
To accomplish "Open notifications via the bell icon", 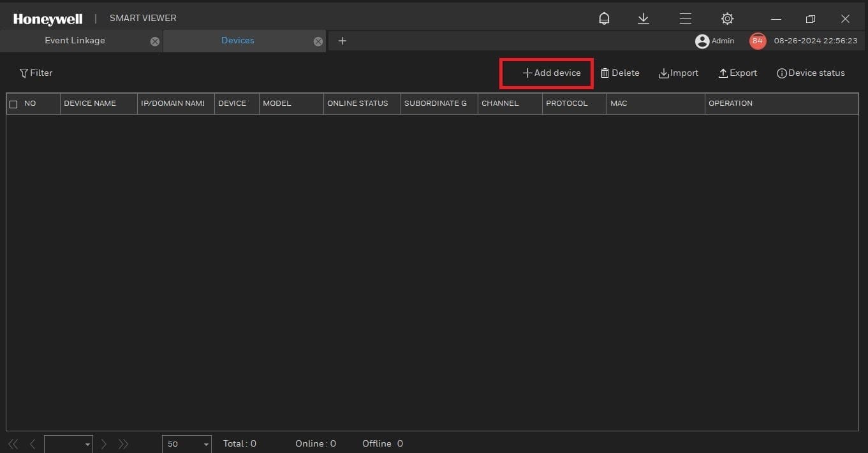I will tap(603, 18).
